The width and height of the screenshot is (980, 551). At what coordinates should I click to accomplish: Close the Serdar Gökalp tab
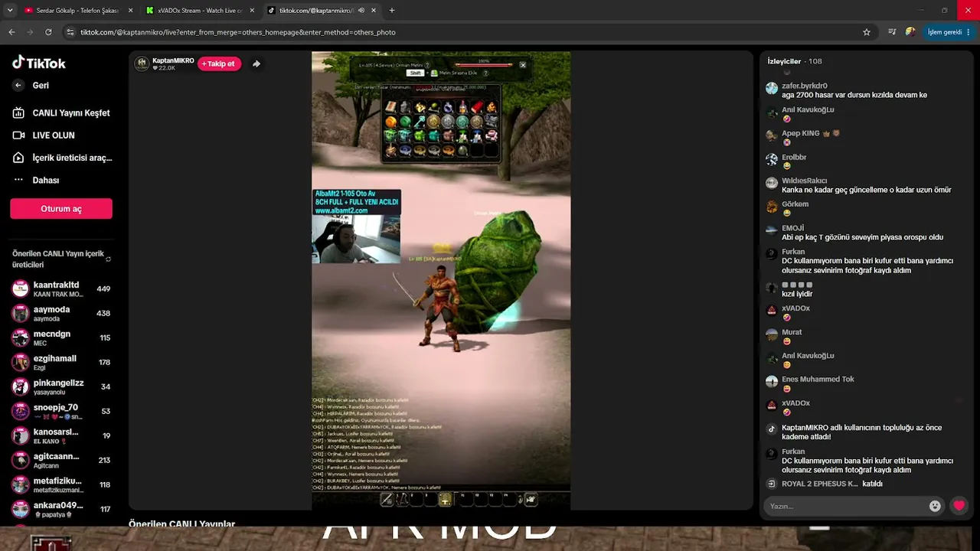coord(130,11)
